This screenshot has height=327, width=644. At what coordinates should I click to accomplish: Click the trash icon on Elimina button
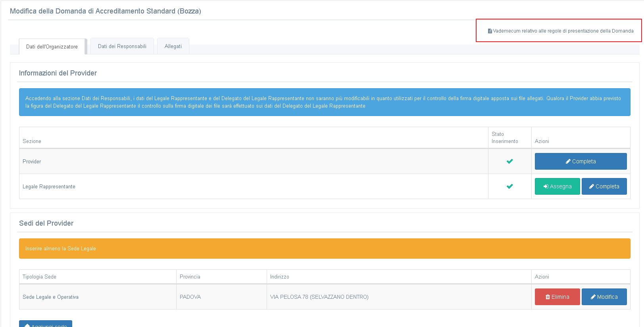tap(548, 297)
